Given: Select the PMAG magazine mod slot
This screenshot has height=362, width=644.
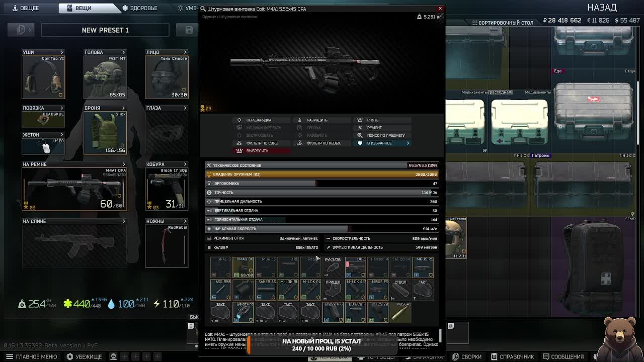Looking at the screenshot, I should [x=243, y=267].
